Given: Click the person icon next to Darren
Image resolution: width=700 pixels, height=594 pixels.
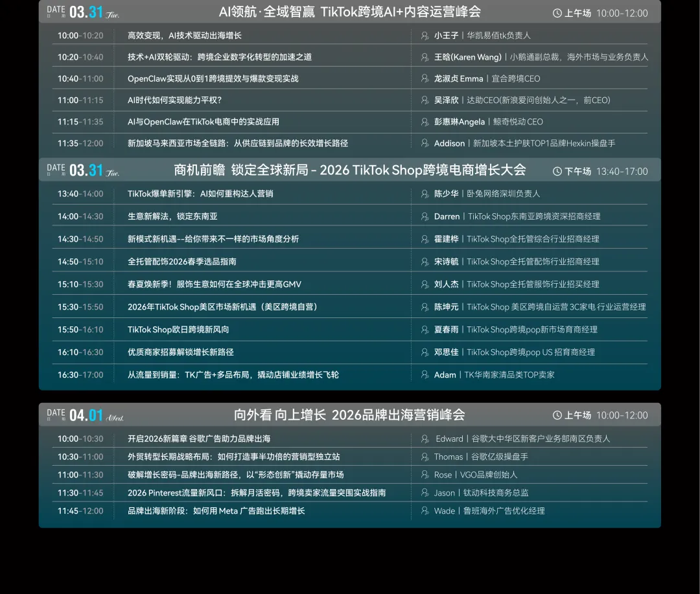Looking at the screenshot, I should tap(425, 216).
